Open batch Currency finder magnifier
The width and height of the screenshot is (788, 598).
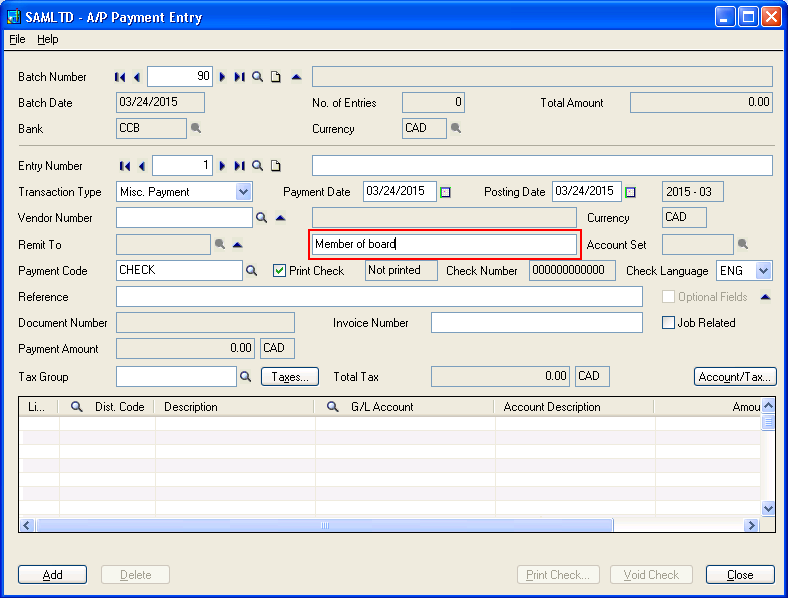tap(456, 128)
